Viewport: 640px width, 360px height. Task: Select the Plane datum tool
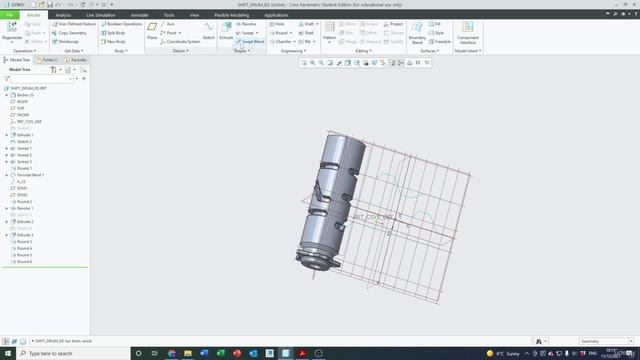(x=152, y=30)
